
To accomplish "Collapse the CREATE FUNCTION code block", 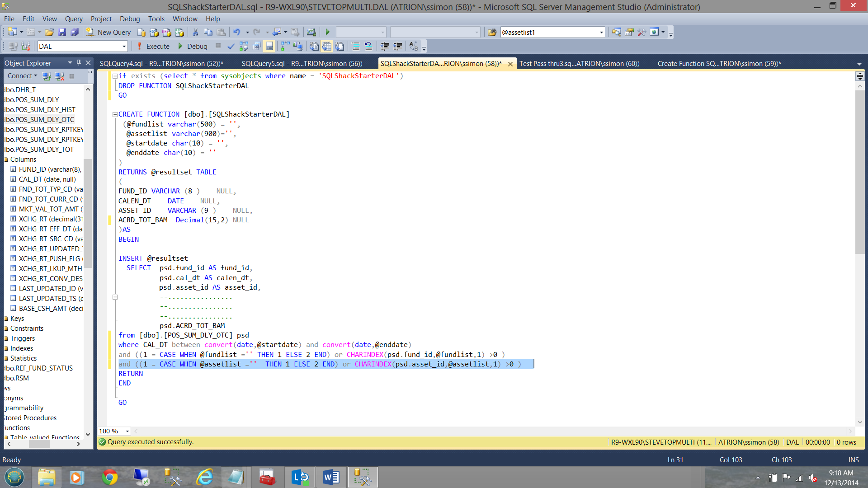I will click(x=115, y=114).
